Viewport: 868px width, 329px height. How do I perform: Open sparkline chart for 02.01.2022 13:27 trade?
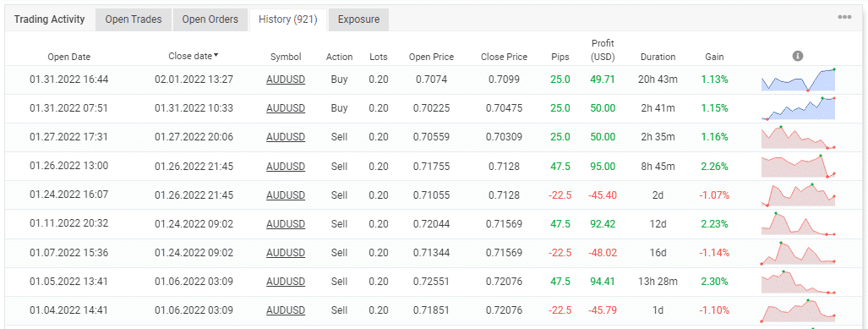point(798,80)
